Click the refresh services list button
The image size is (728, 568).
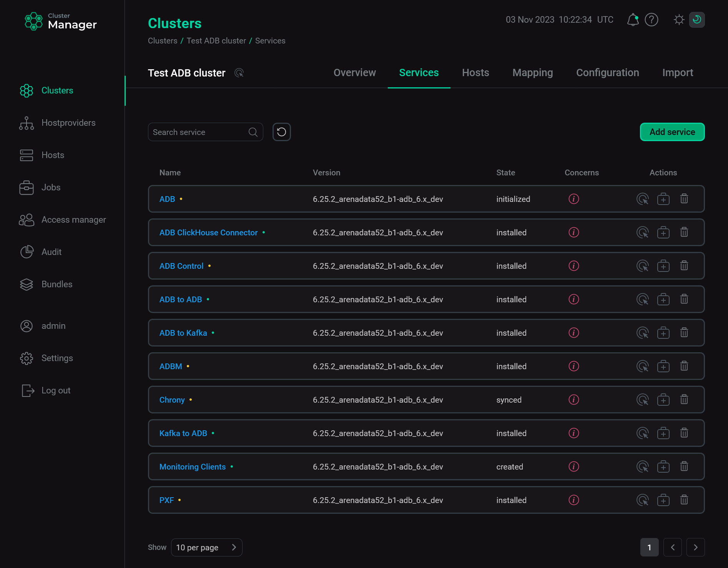pyautogui.click(x=282, y=132)
